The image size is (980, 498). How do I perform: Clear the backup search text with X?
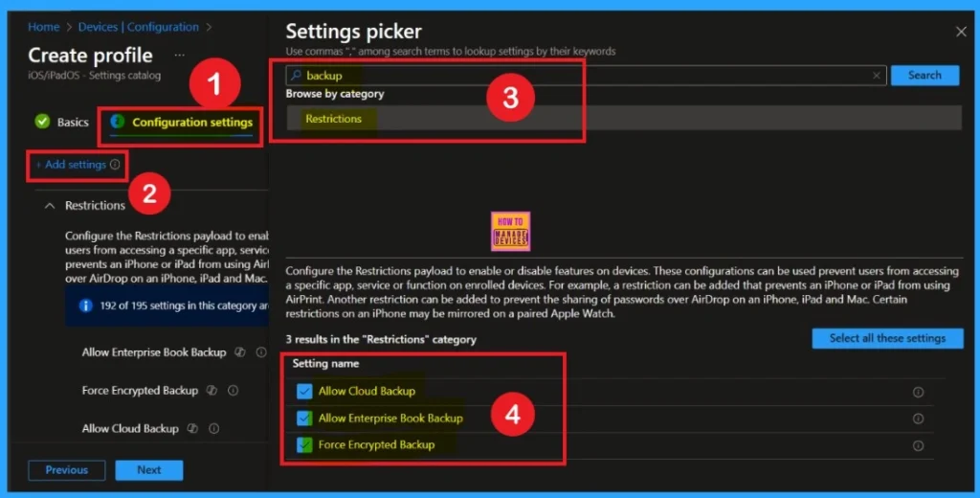(x=877, y=76)
